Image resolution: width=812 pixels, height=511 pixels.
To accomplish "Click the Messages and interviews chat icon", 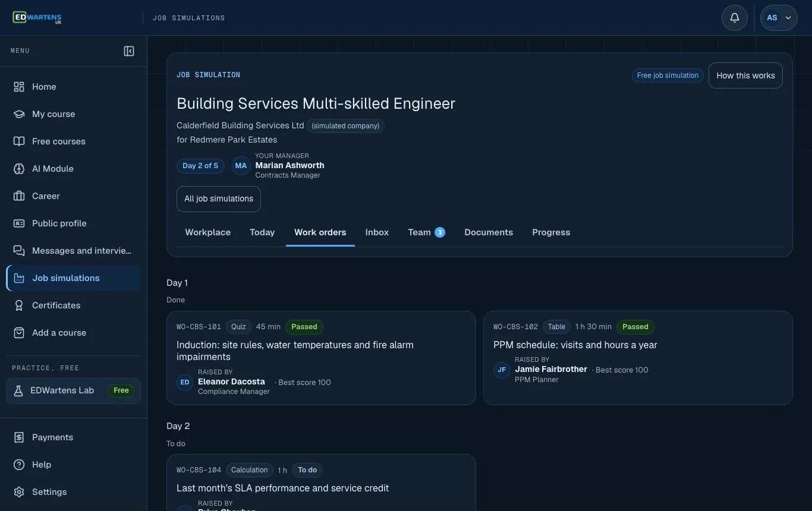I will coord(19,251).
